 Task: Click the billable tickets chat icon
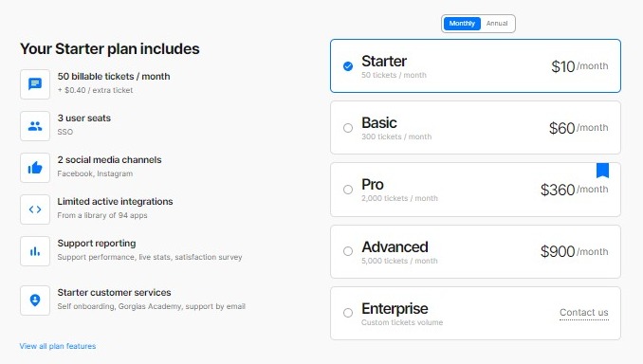click(x=35, y=84)
